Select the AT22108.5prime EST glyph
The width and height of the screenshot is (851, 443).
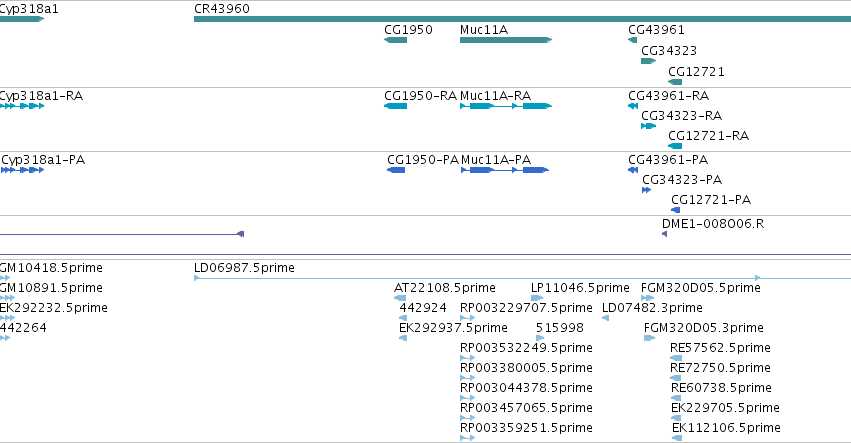(400, 298)
